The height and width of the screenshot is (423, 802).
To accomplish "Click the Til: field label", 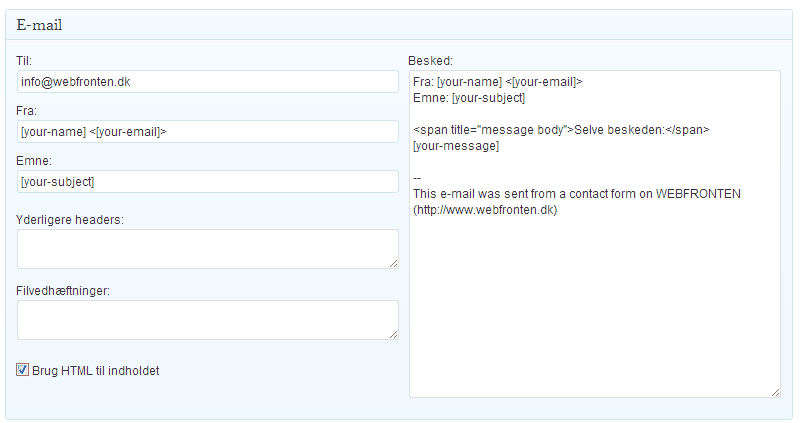I will pyautogui.click(x=24, y=61).
